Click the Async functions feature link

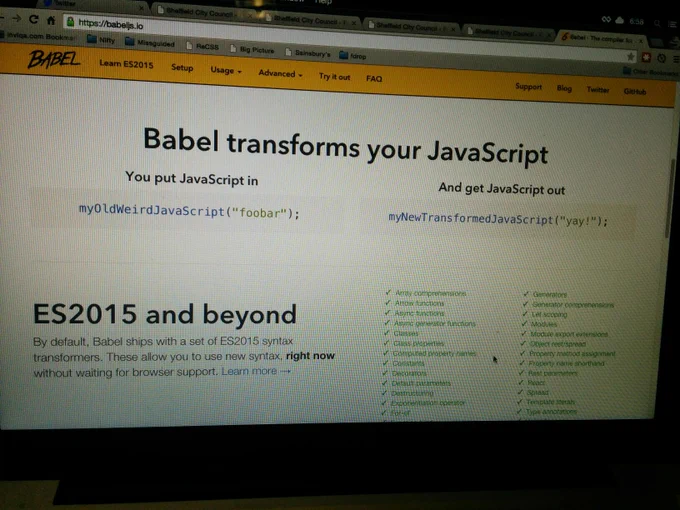tap(419, 313)
